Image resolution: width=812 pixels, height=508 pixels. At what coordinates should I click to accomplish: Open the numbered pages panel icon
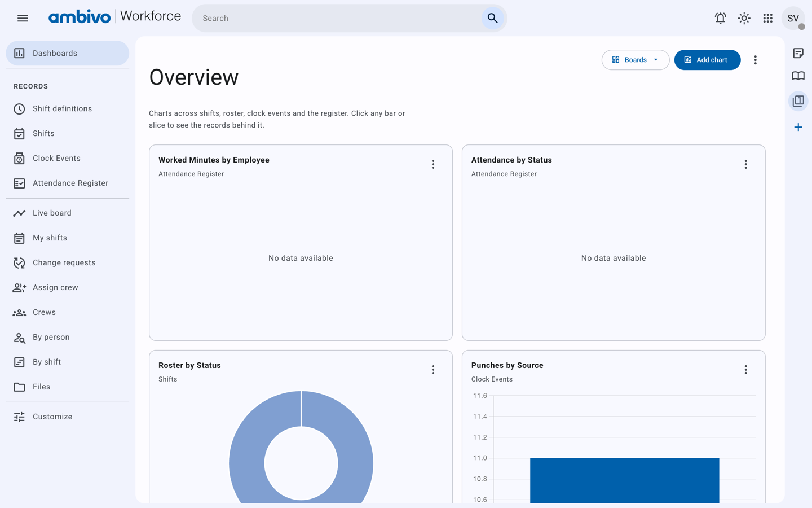coord(798,101)
